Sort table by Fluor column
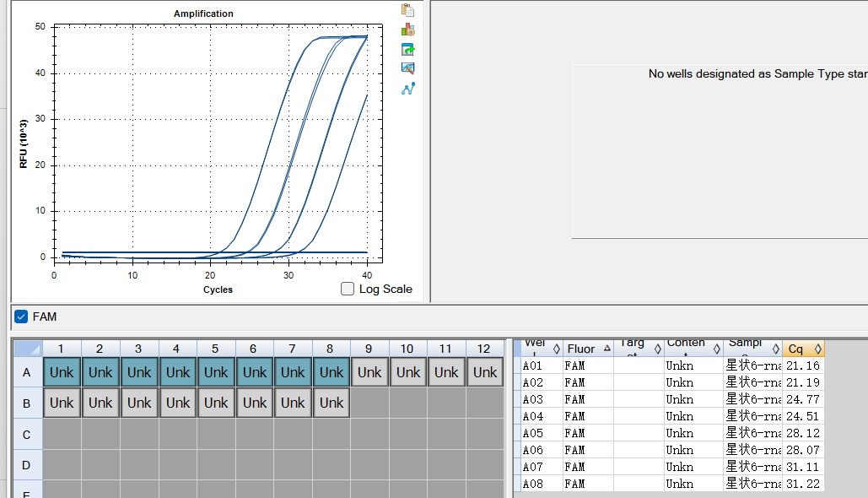The height and width of the screenshot is (498, 868). [x=588, y=349]
